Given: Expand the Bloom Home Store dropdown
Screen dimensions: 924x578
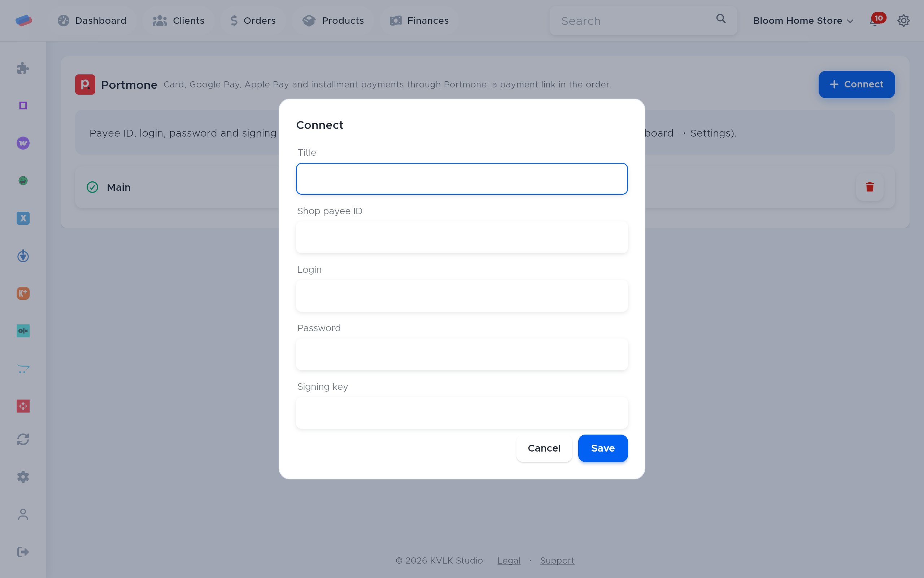Looking at the screenshot, I should click(x=803, y=21).
